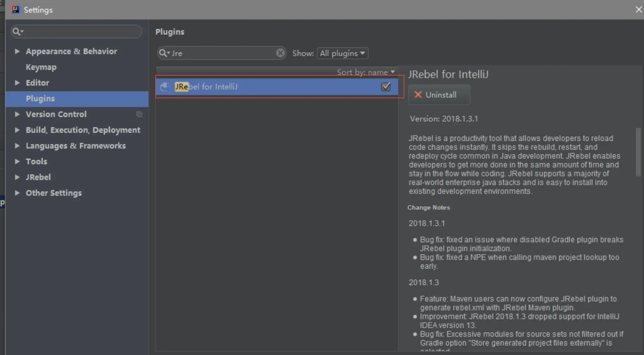Click the description panel vertical scrollbar
The height and width of the screenshot is (355, 644).
pyautogui.click(x=638, y=152)
